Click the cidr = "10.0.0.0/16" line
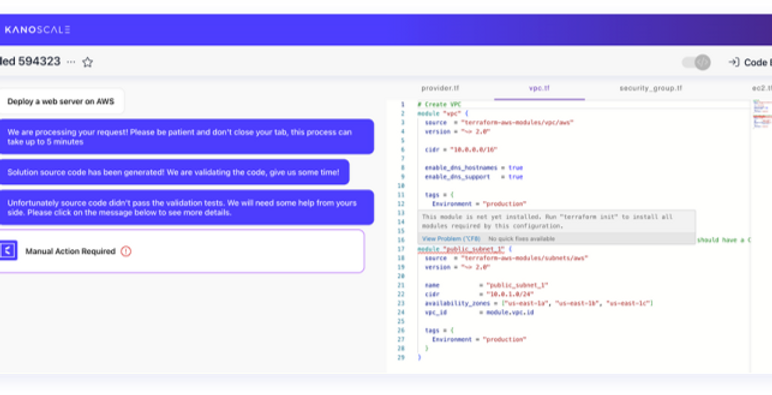772x395 pixels. pyautogui.click(x=461, y=150)
